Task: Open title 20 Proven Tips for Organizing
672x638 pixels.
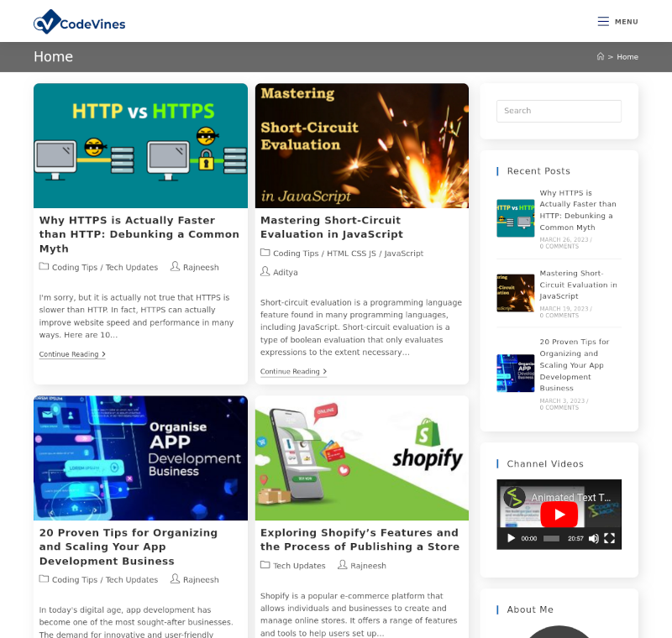Action: click(x=129, y=546)
